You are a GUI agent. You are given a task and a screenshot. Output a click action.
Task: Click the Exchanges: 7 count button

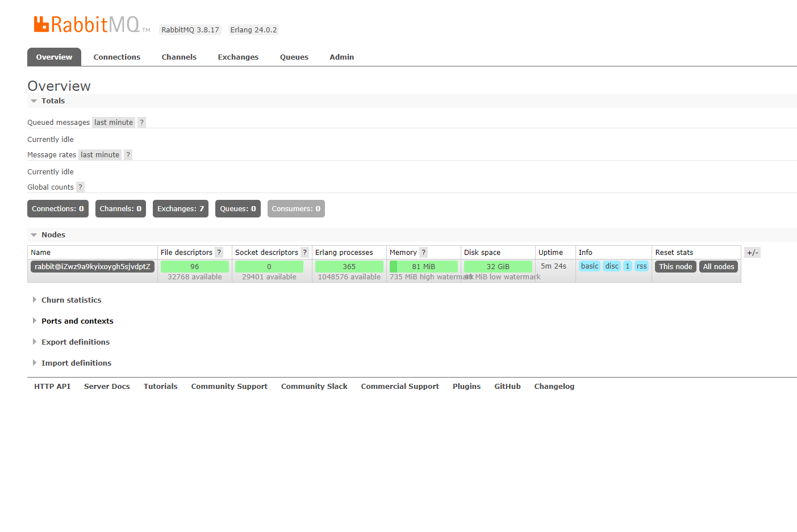[x=181, y=209]
